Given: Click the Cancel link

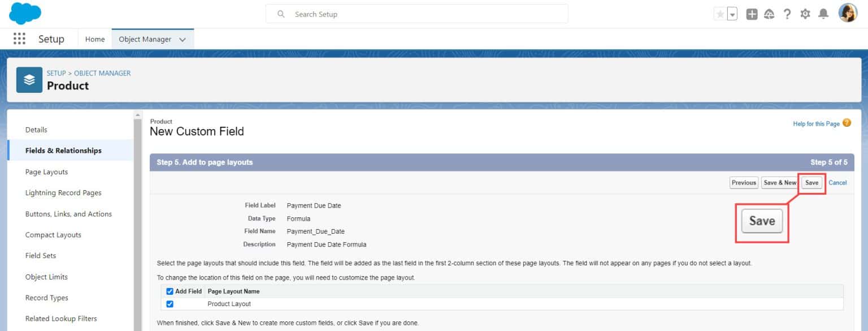Looking at the screenshot, I should 837,183.
